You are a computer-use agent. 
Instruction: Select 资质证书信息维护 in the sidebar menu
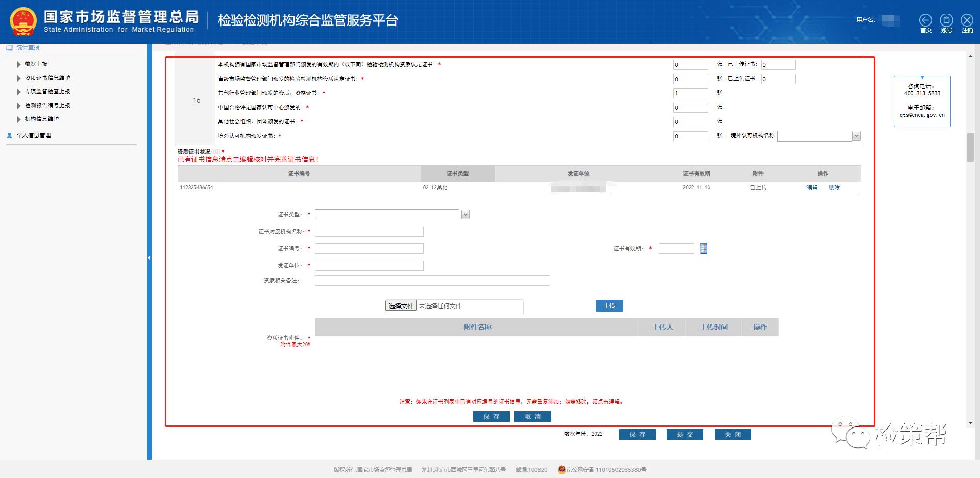[x=47, y=78]
